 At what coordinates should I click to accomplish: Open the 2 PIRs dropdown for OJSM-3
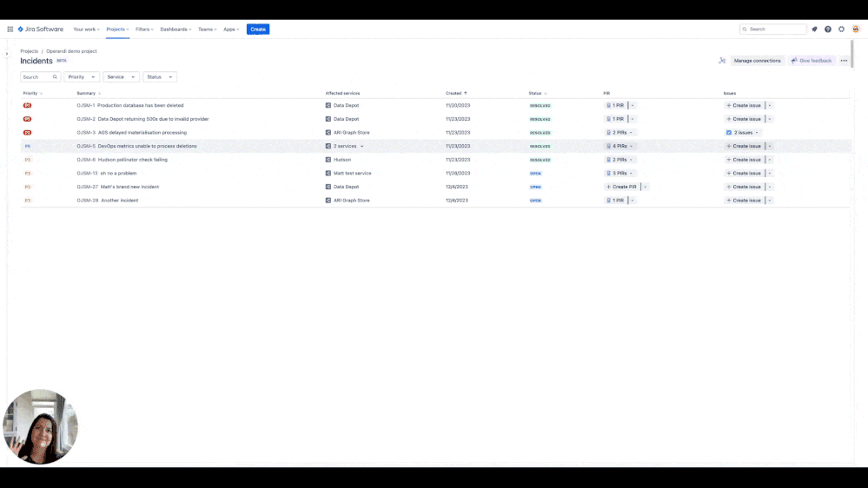tap(620, 133)
